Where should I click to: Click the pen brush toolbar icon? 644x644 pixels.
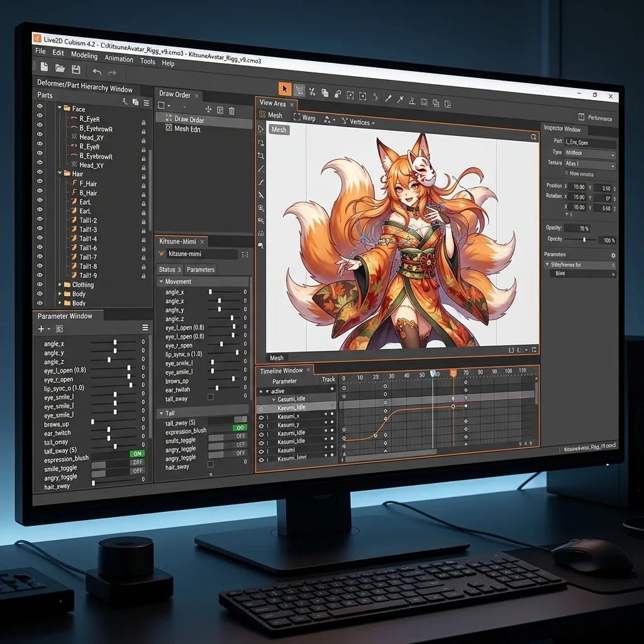point(387,99)
